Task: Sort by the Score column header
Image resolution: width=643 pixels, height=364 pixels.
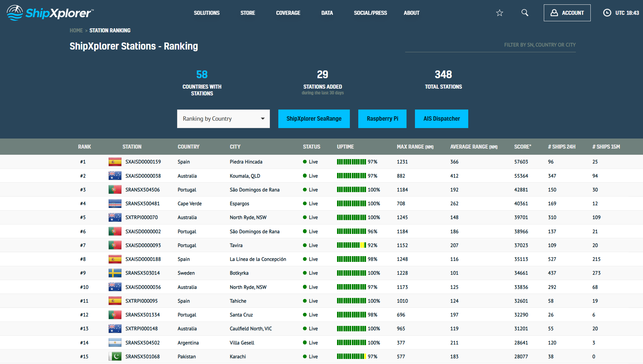Action: point(523,147)
